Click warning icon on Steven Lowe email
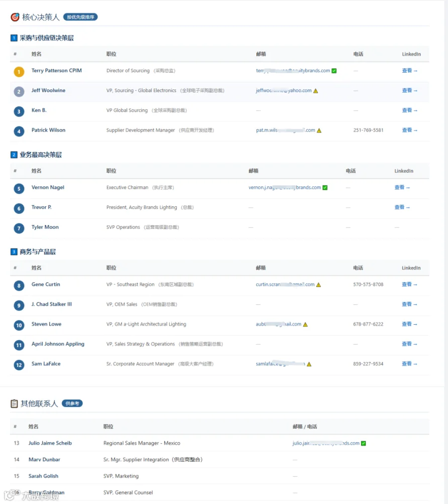Screen dimensions: 448x504 tap(305, 324)
